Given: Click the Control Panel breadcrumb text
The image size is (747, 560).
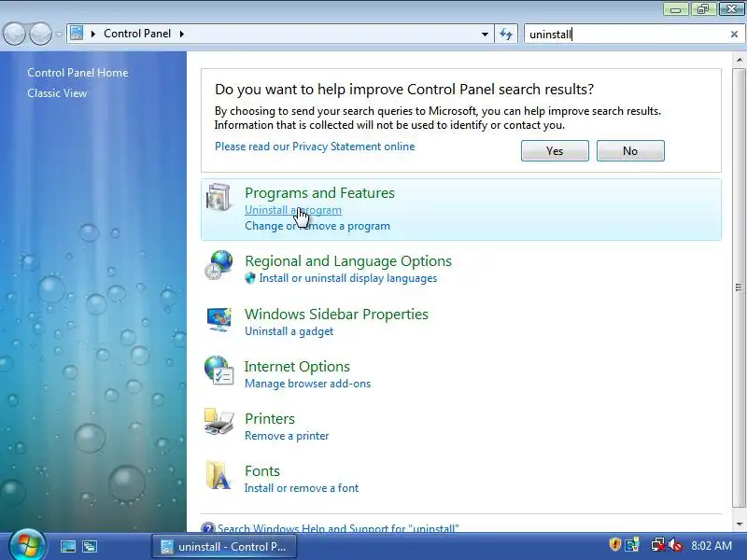Looking at the screenshot, I should (x=137, y=34).
